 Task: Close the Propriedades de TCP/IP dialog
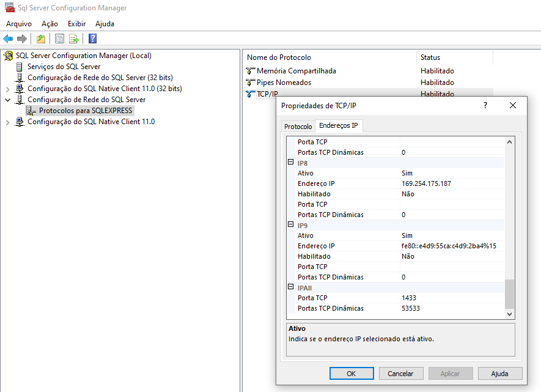click(513, 106)
